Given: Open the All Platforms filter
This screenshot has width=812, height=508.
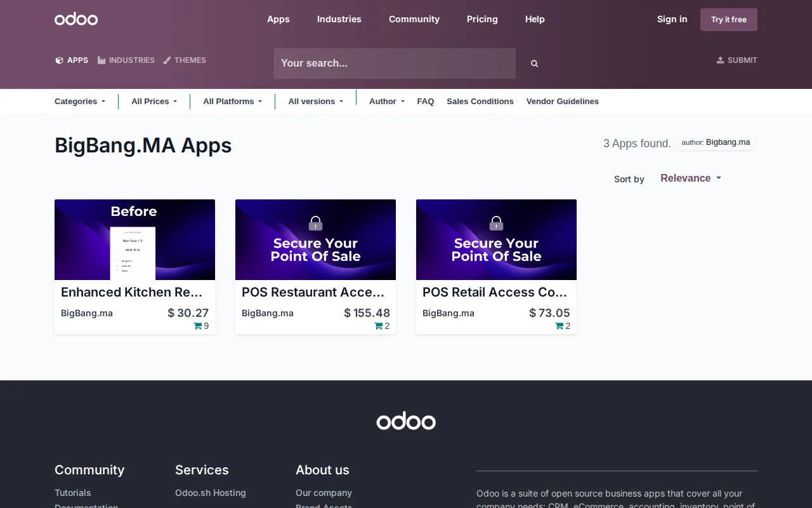Looking at the screenshot, I should tap(232, 102).
